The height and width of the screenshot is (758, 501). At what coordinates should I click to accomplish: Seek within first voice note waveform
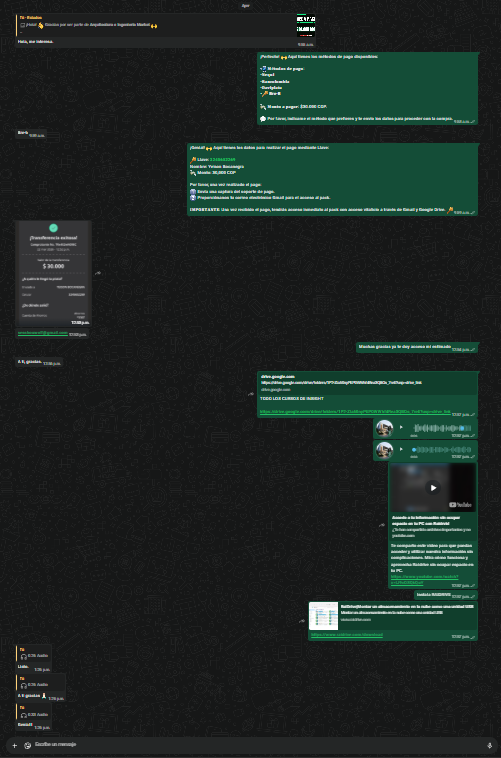[x=442, y=428]
